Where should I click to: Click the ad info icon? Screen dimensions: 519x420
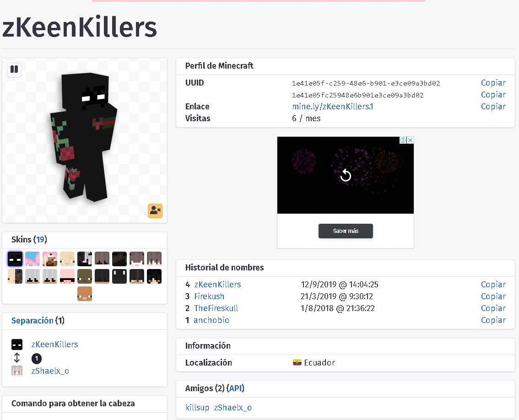[403, 140]
